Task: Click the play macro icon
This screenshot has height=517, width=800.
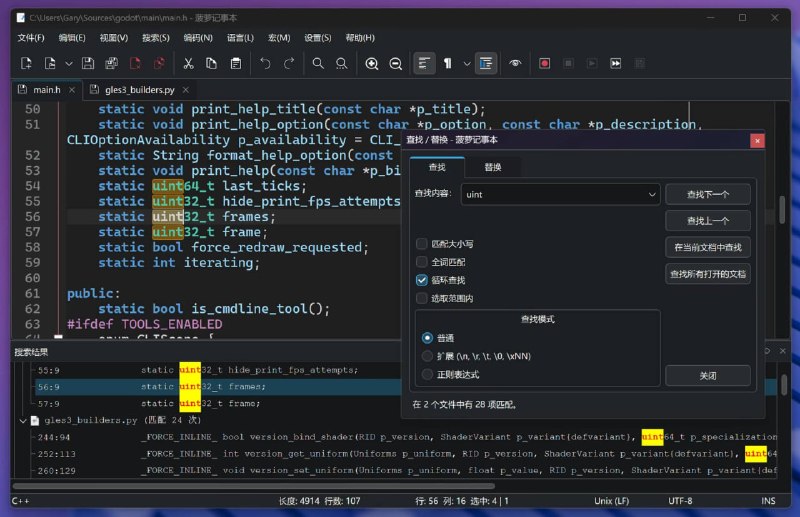Action: click(x=592, y=63)
